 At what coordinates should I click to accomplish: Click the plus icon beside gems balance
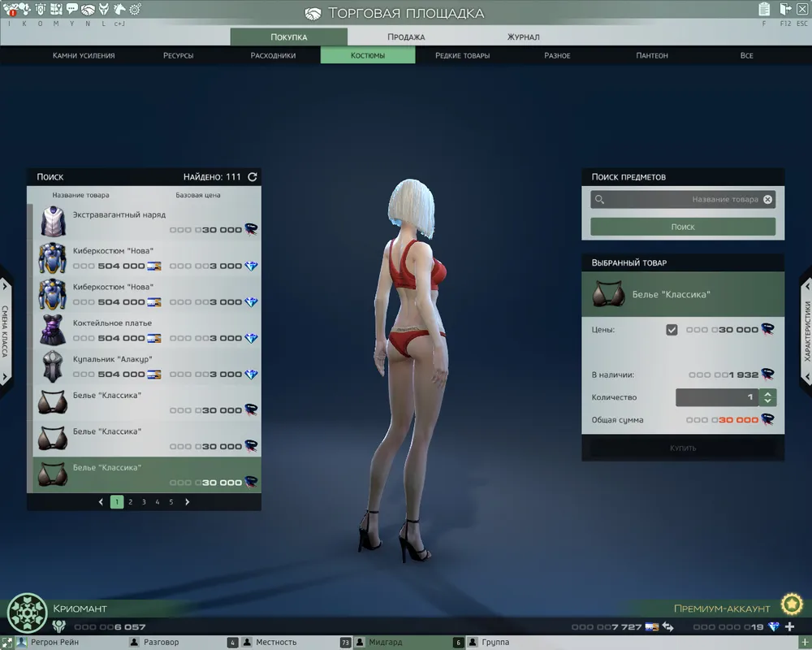(x=790, y=626)
